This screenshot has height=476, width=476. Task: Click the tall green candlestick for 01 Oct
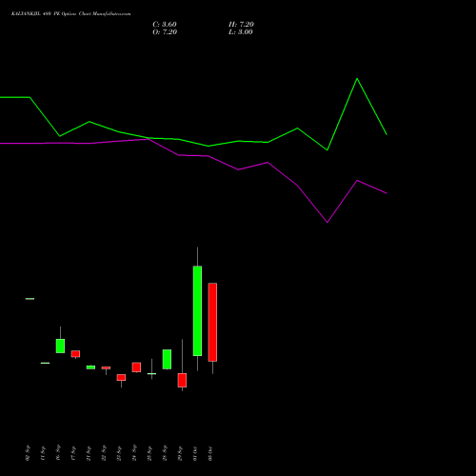pos(197,310)
